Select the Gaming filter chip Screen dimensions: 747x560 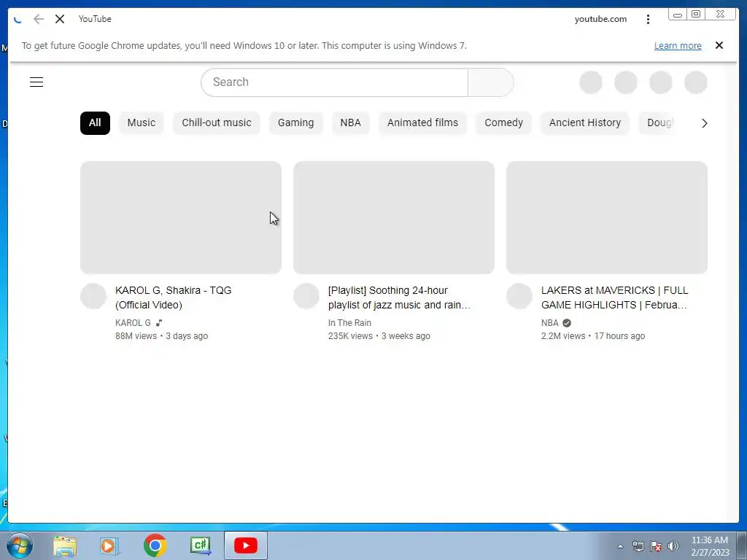pos(296,122)
